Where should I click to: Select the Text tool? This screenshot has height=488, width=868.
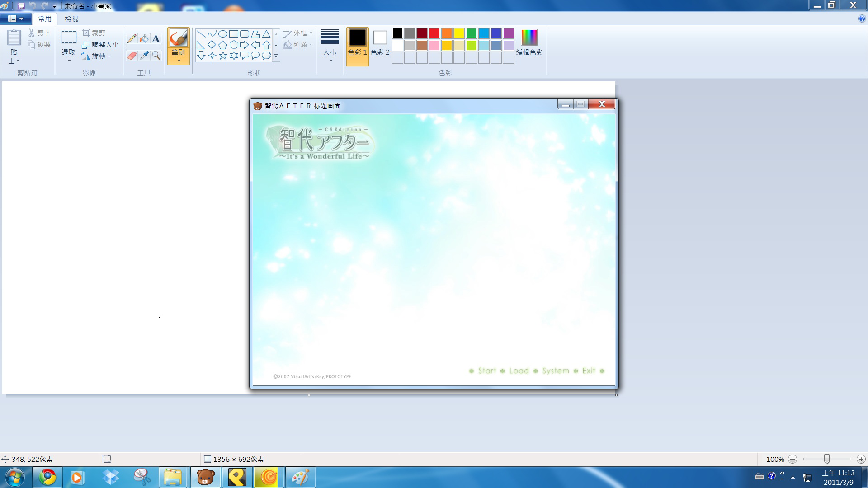tap(156, 39)
